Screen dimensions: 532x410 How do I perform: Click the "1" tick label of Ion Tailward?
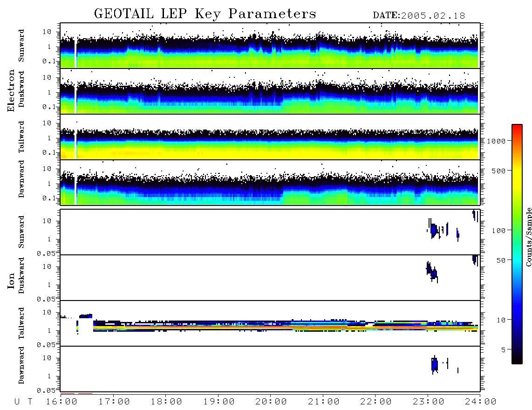pyautogui.click(x=49, y=331)
